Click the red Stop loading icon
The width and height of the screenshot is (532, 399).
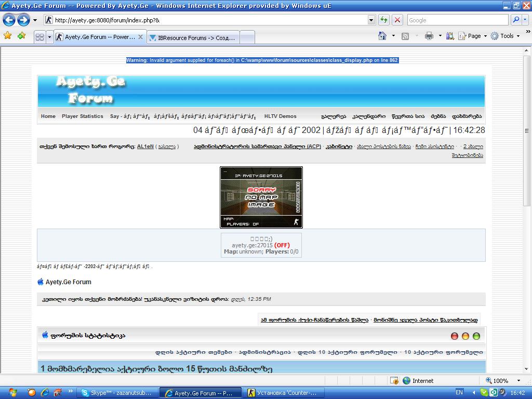397,20
